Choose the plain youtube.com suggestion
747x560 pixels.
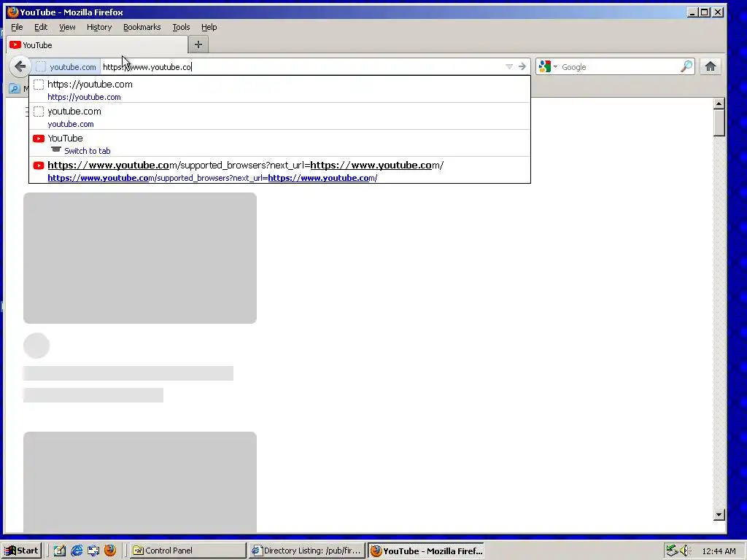279,117
